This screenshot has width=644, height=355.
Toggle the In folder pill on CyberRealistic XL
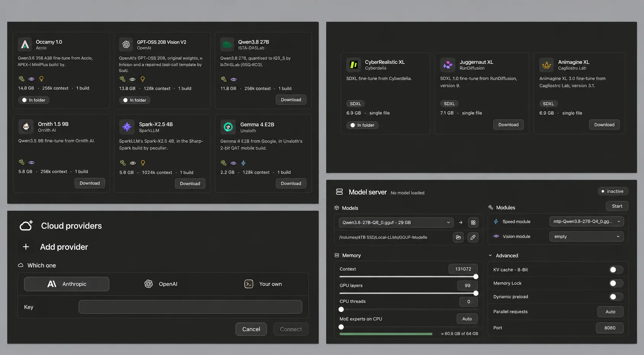pos(362,125)
